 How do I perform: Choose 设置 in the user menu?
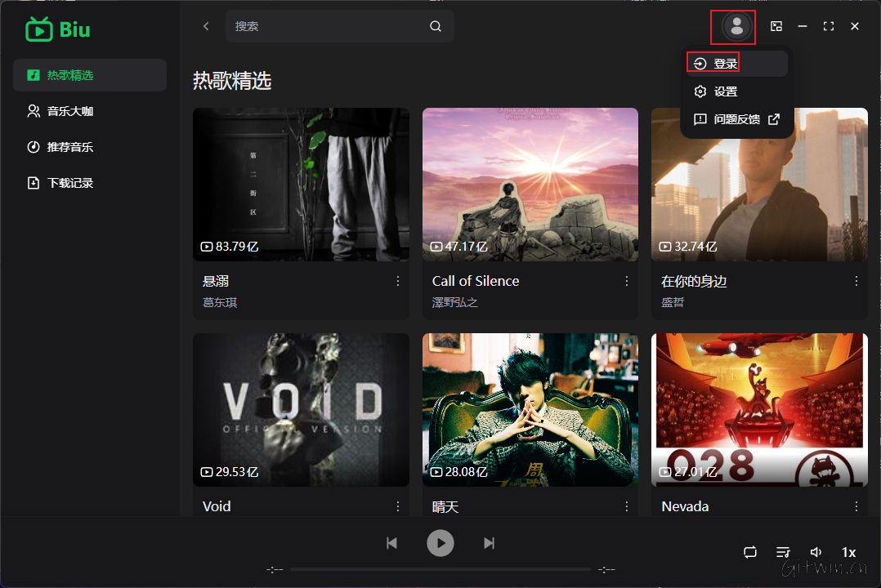[x=725, y=91]
